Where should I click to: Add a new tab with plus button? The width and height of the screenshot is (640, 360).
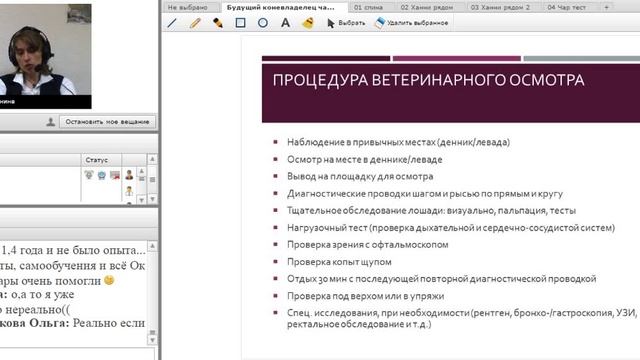coord(607,7)
